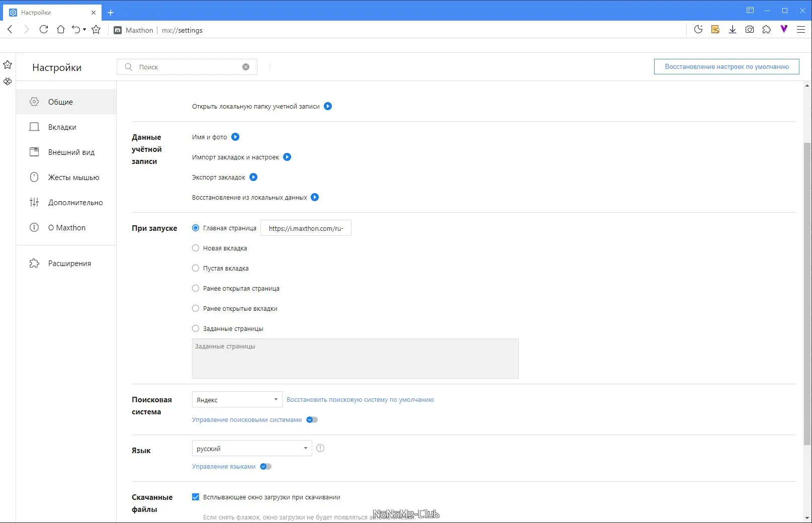The width and height of the screenshot is (812, 523).
Task: Open local account folder arrow icon
Action: click(x=328, y=106)
